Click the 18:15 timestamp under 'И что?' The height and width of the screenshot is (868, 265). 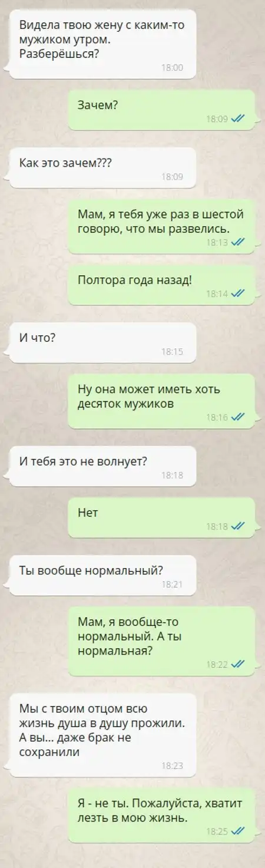[x=172, y=352]
